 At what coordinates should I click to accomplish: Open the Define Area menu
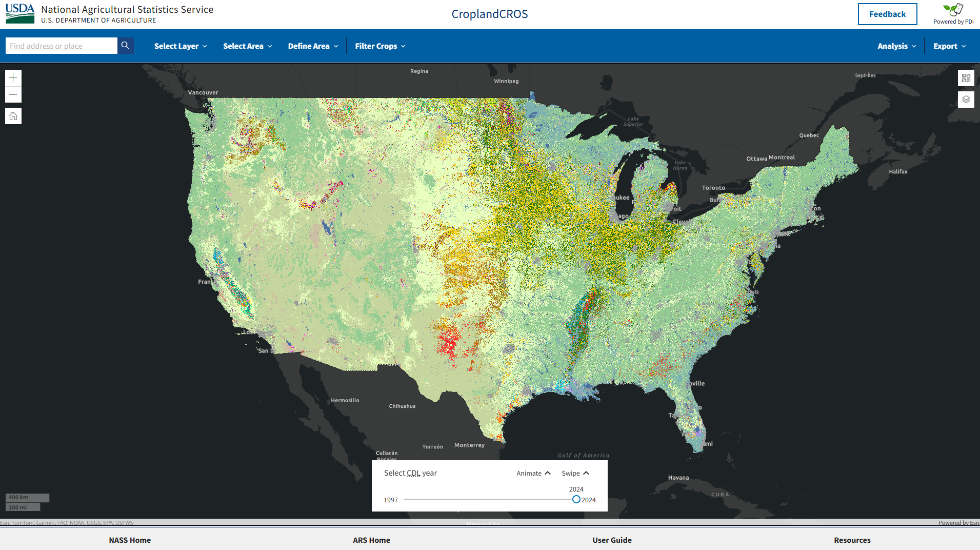click(312, 46)
